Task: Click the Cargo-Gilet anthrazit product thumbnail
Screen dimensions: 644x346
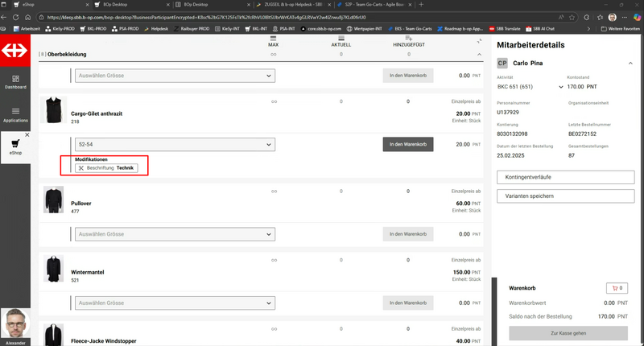Action: tap(54, 110)
